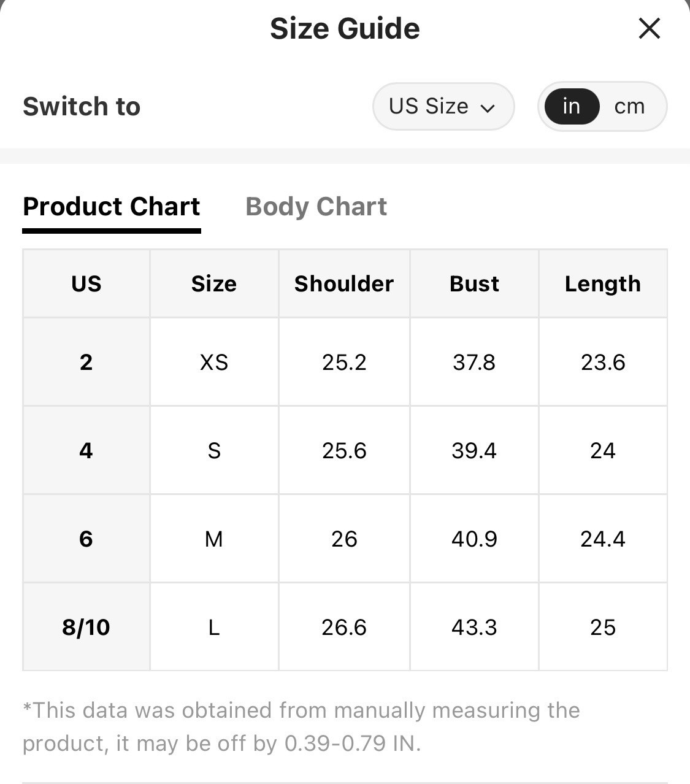The image size is (690, 784).
Task: Click the 43.3 bust value
Action: 474,627
